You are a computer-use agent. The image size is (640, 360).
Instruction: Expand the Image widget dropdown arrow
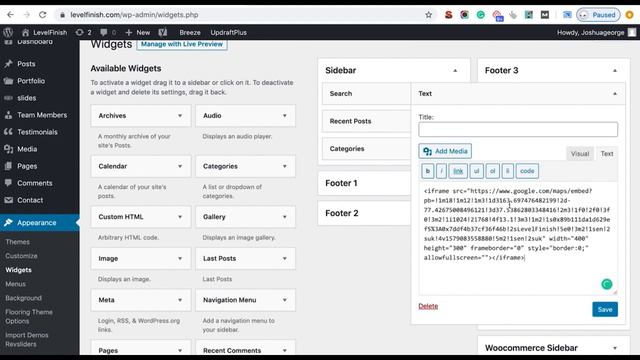click(180, 259)
